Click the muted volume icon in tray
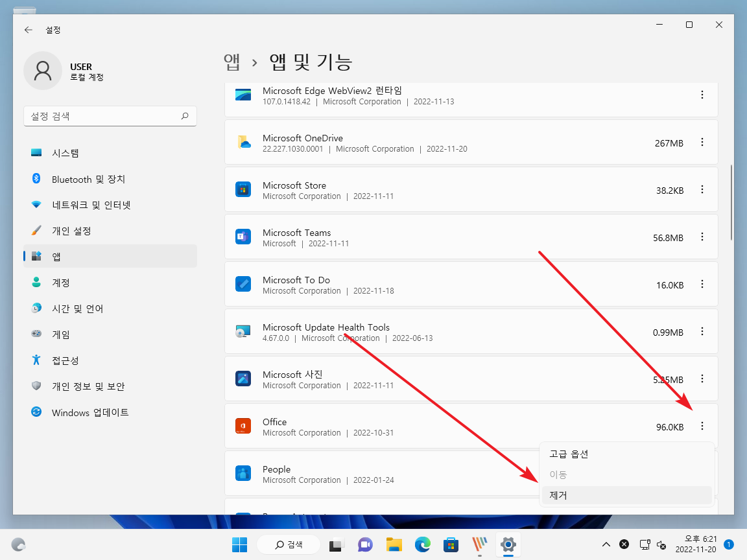The height and width of the screenshot is (560, 747). pyautogui.click(x=661, y=544)
